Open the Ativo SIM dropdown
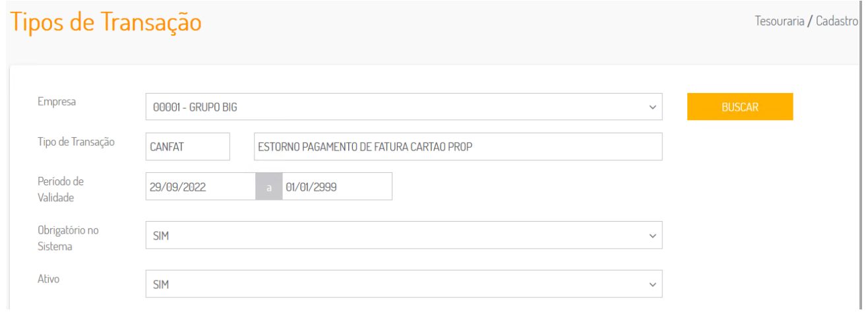 [x=396, y=285]
